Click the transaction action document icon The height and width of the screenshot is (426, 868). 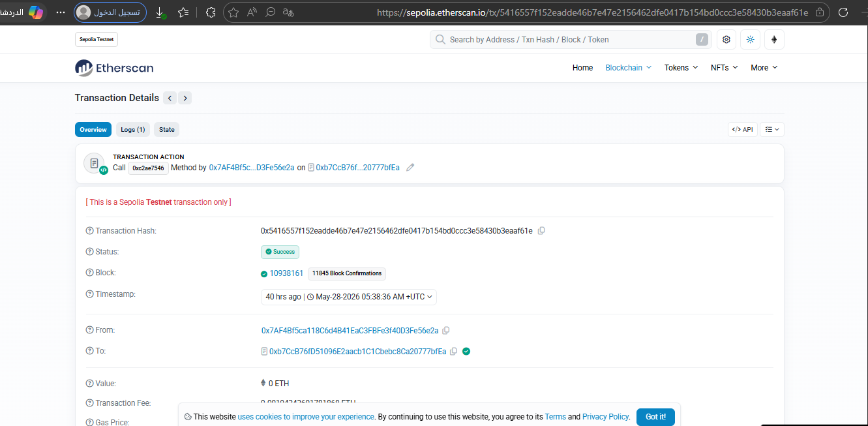[95, 163]
